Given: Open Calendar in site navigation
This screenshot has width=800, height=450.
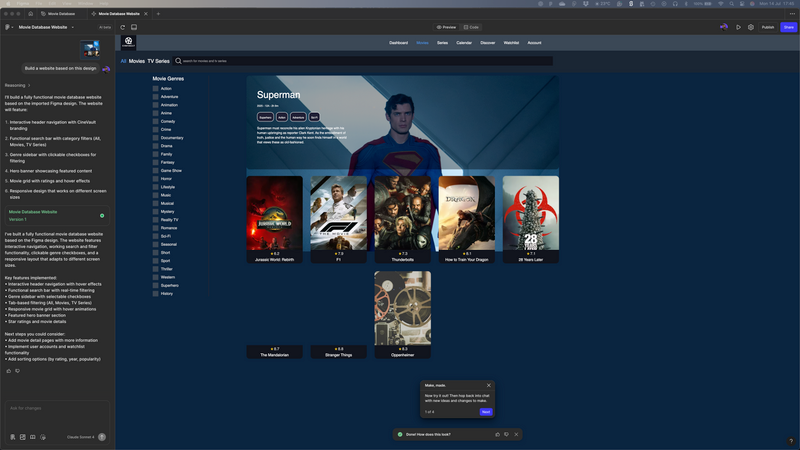Looking at the screenshot, I should tap(464, 43).
